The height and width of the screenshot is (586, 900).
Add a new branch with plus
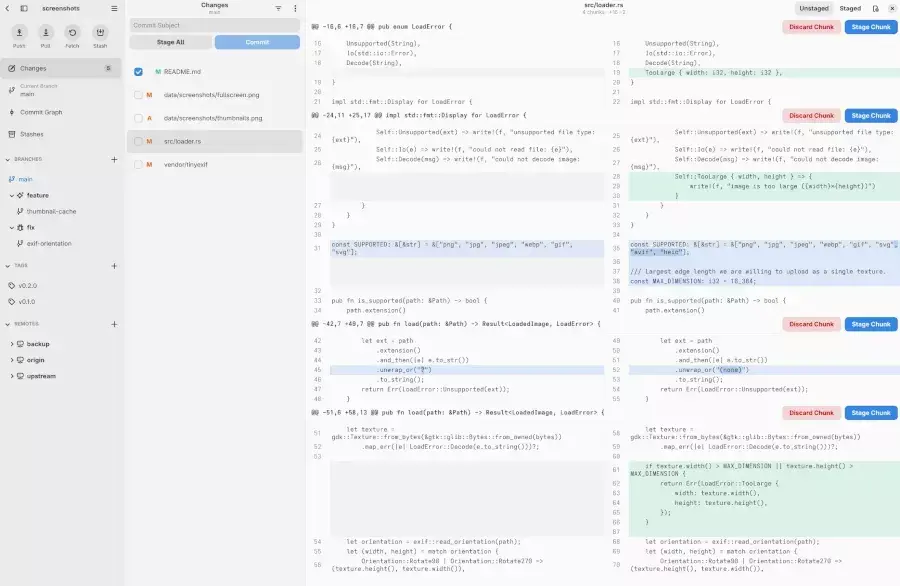click(x=114, y=160)
